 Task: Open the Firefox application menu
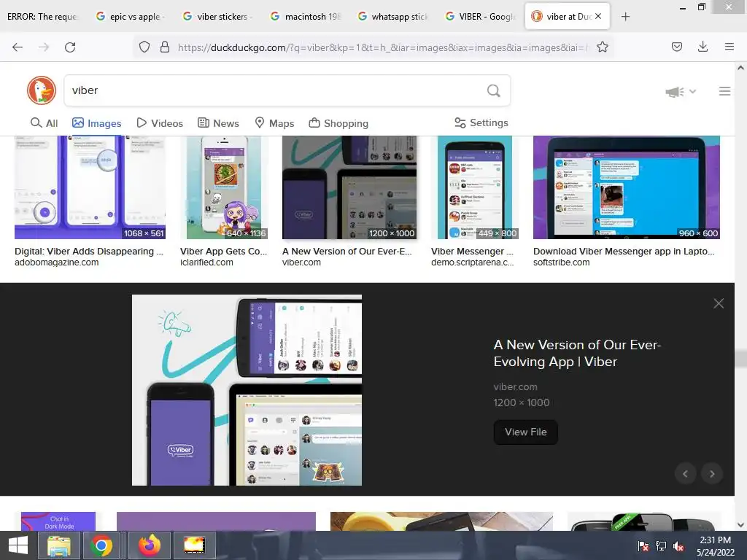point(729,47)
